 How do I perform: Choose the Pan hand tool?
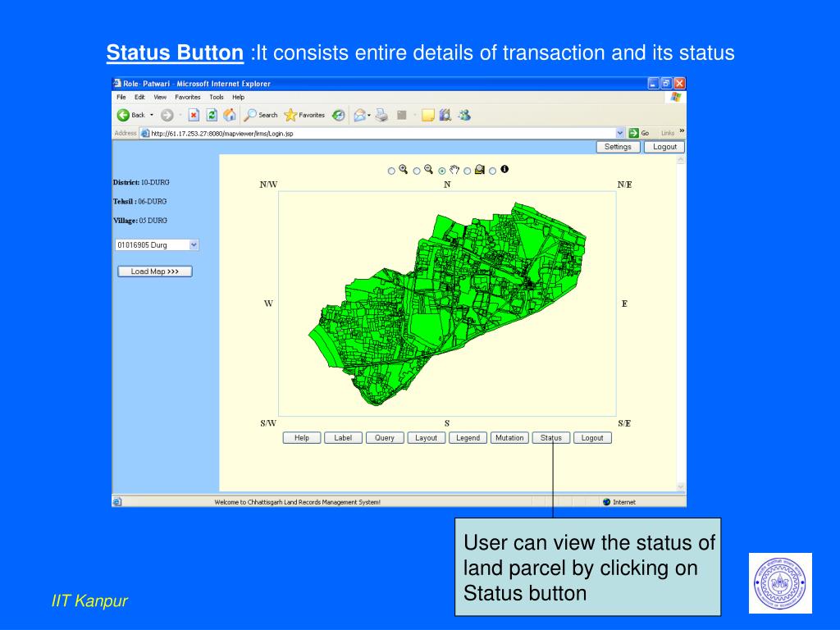pos(454,170)
